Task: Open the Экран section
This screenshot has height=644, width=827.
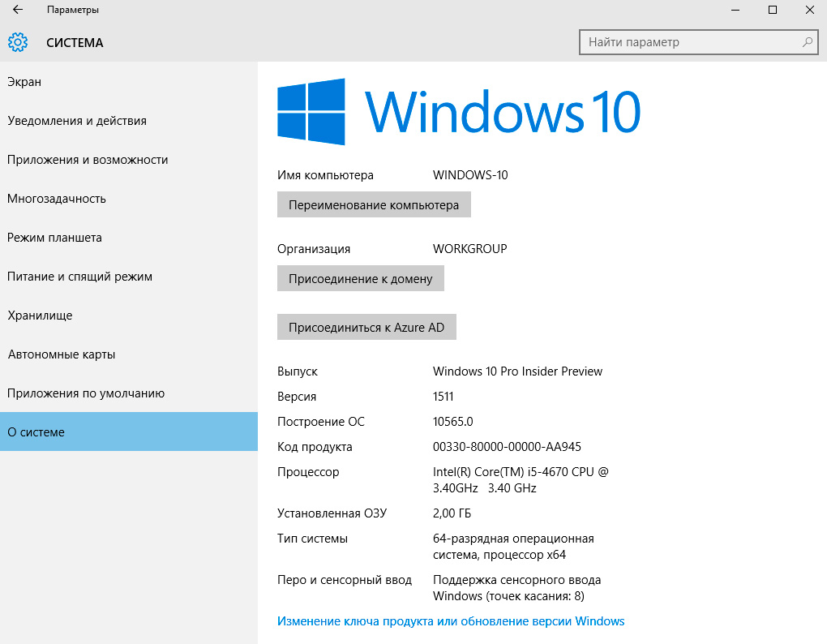Action: [x=129, y=82]
